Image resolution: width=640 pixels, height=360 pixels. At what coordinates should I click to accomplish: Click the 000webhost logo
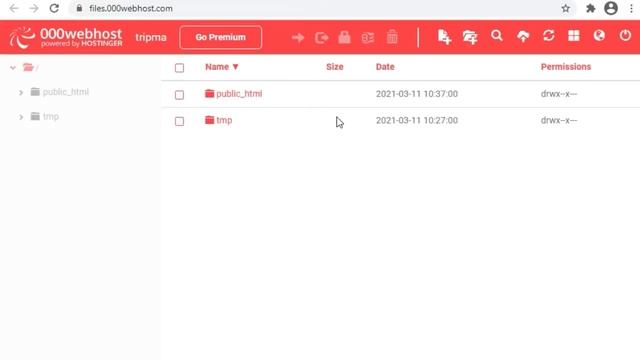66,37
